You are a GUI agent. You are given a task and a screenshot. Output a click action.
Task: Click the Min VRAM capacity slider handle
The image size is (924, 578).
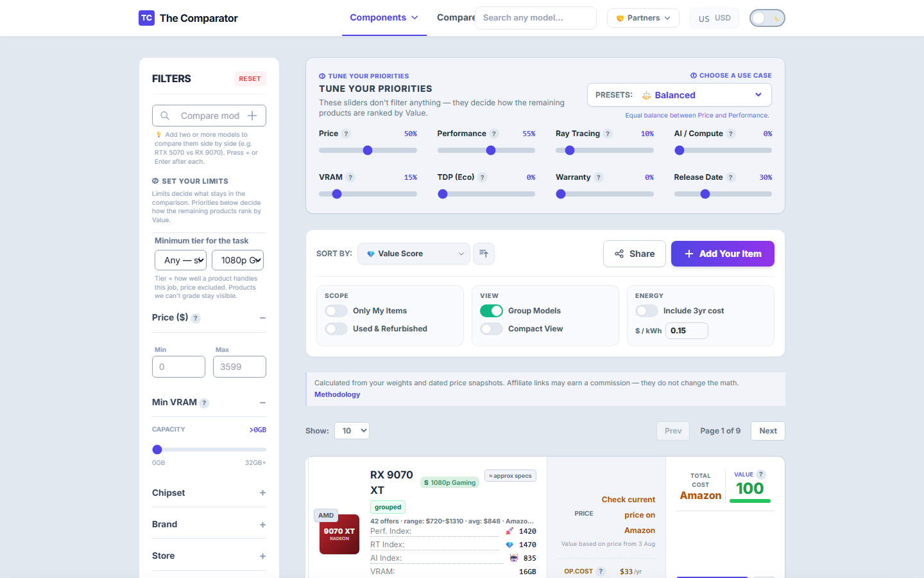157,450
